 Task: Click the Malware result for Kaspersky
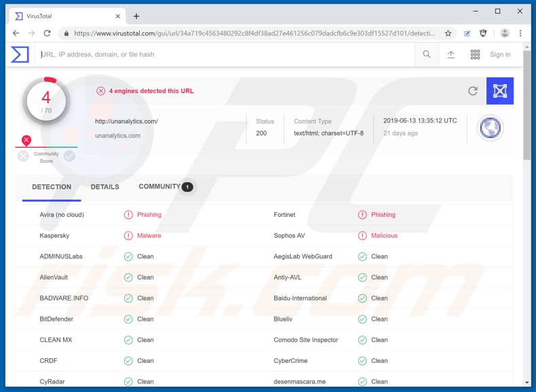[x=149, y=235]
